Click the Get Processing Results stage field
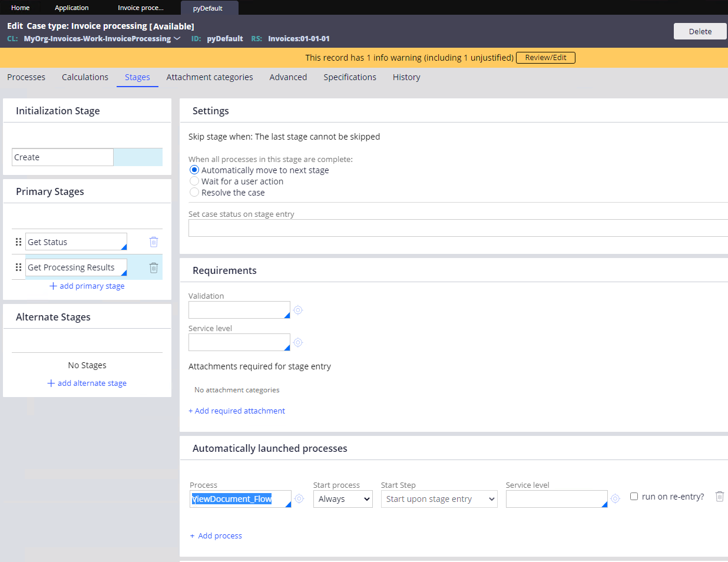This screenshot has width=728, height=562. pyautogui.click(x=76, y=267)
